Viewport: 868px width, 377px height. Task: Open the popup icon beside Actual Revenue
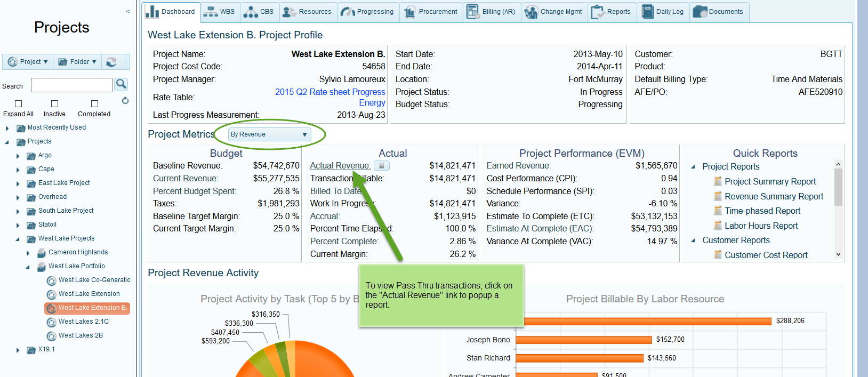coord(382,166)
